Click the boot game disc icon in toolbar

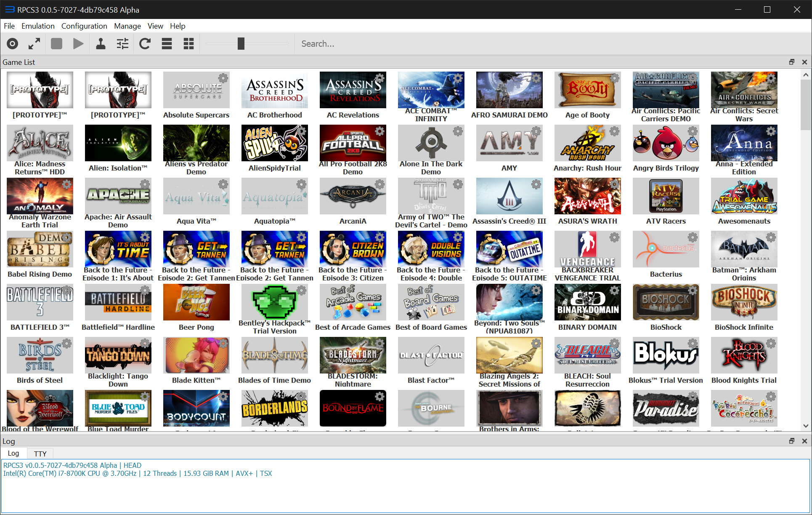coord(13,44)
